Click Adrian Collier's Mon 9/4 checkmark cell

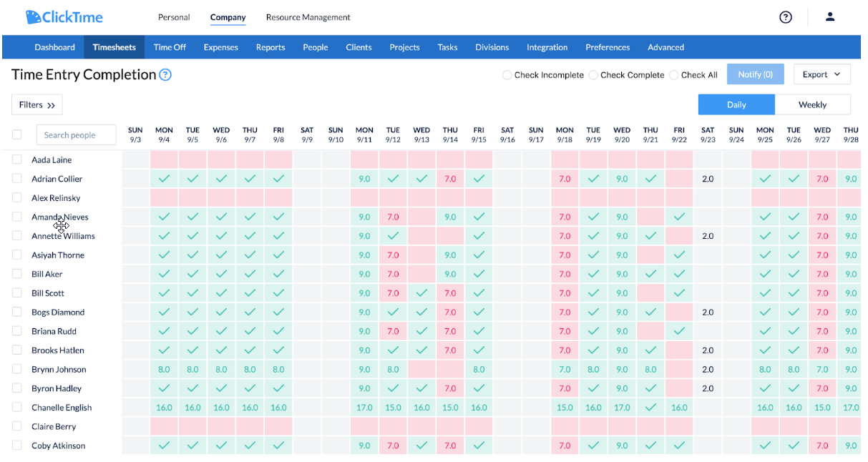pos(164,179)
